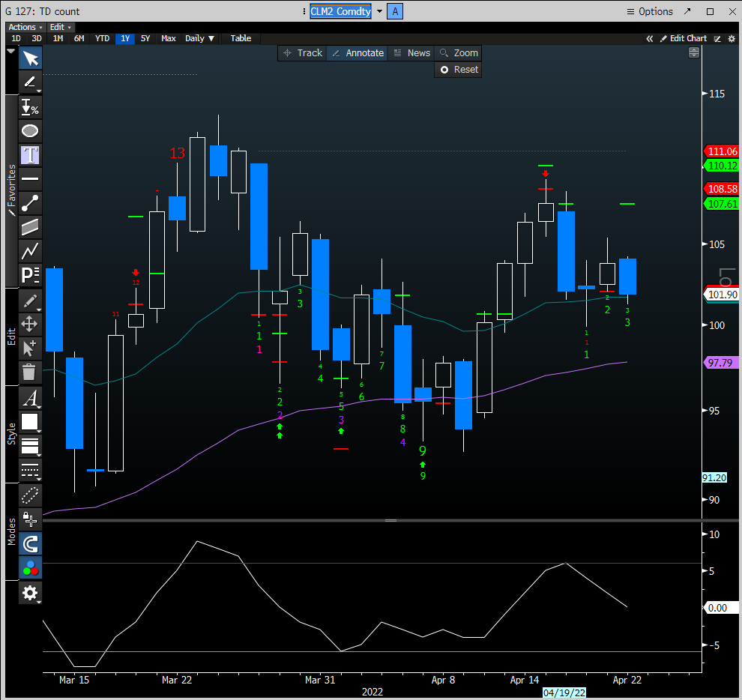
Task: Click the gear icon beside Edit Chart
Action: (x=732, y=39)
